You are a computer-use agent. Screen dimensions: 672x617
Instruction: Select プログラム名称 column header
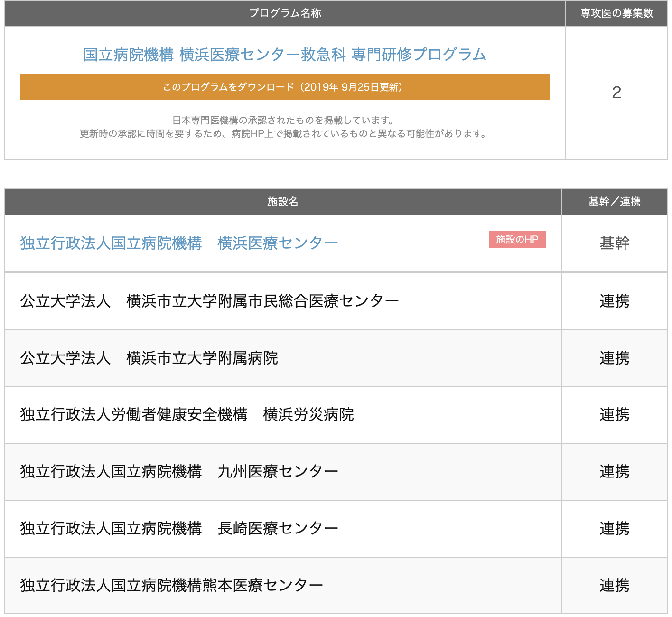[x=285, y=13]
